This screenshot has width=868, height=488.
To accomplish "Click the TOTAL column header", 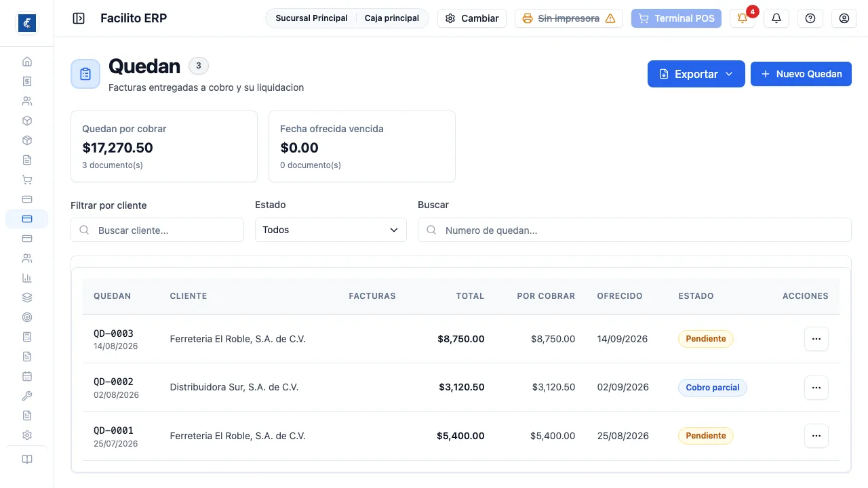I will point(470,296).
